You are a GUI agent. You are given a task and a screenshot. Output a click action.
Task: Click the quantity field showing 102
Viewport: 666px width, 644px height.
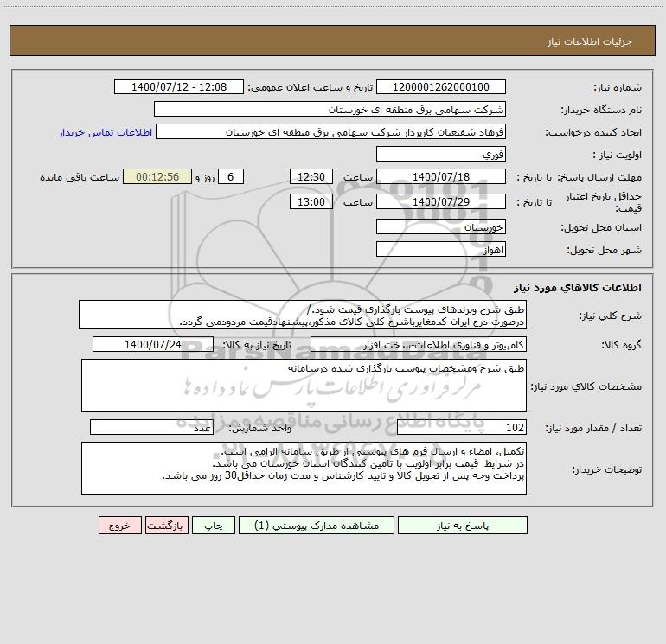pos(462,427)
